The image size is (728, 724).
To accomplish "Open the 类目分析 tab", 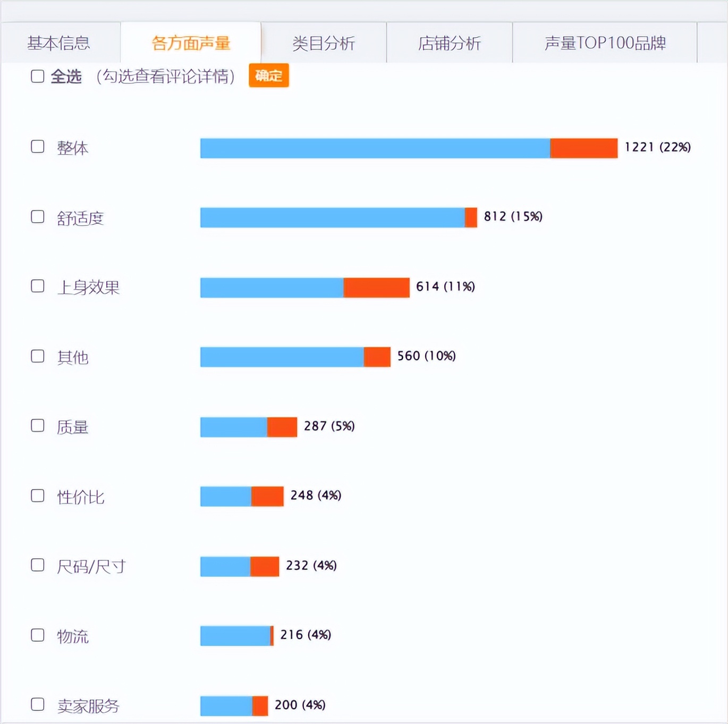I will pyautogui.click(x=323, y=44).
